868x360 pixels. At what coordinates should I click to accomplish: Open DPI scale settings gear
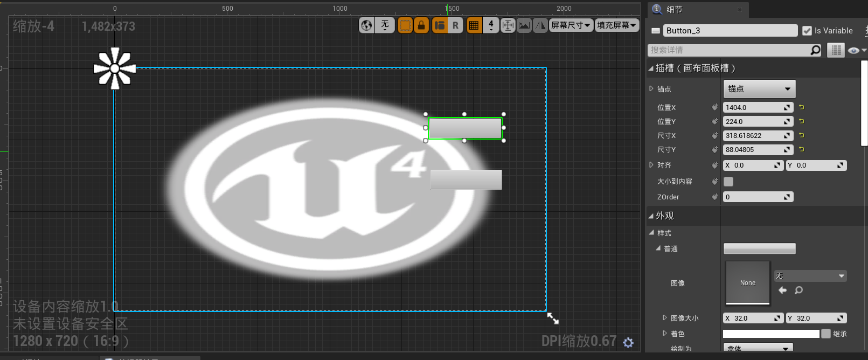tap(628, 342)
